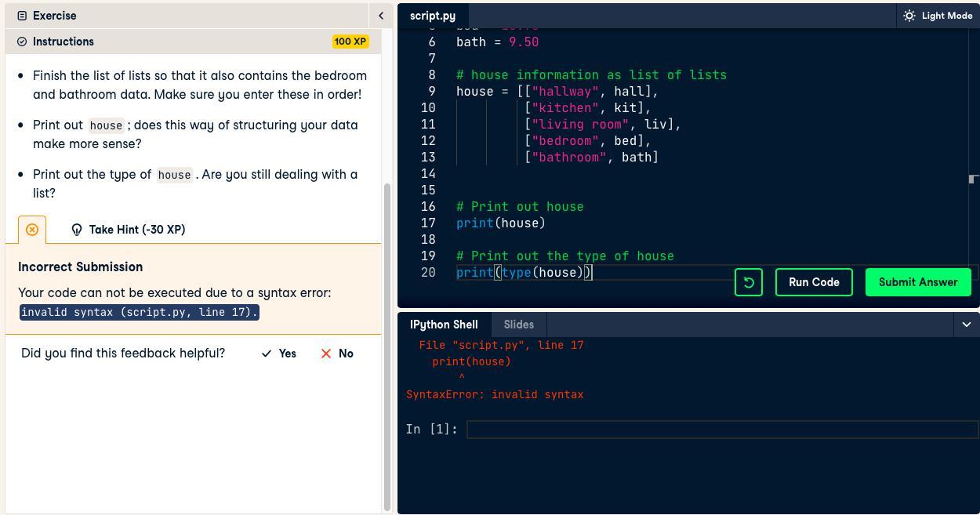Open the script.py editor tab
Image resolution: width=980 pixels, height=515 pixels.
[x=433, y=16]
